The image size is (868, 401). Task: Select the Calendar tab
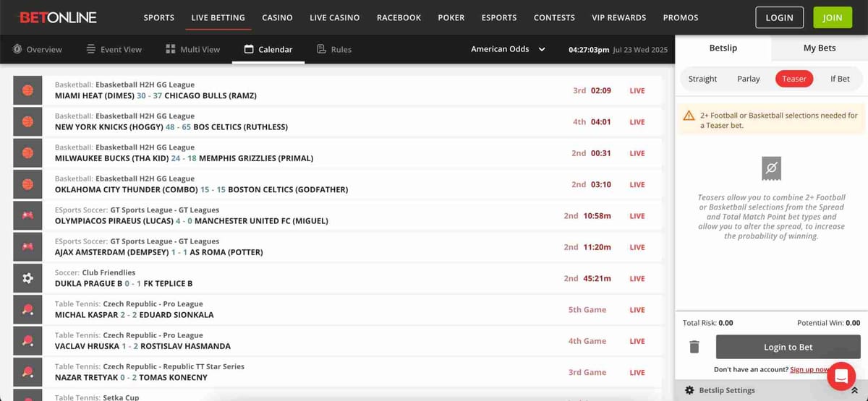(x=268, y=49)
